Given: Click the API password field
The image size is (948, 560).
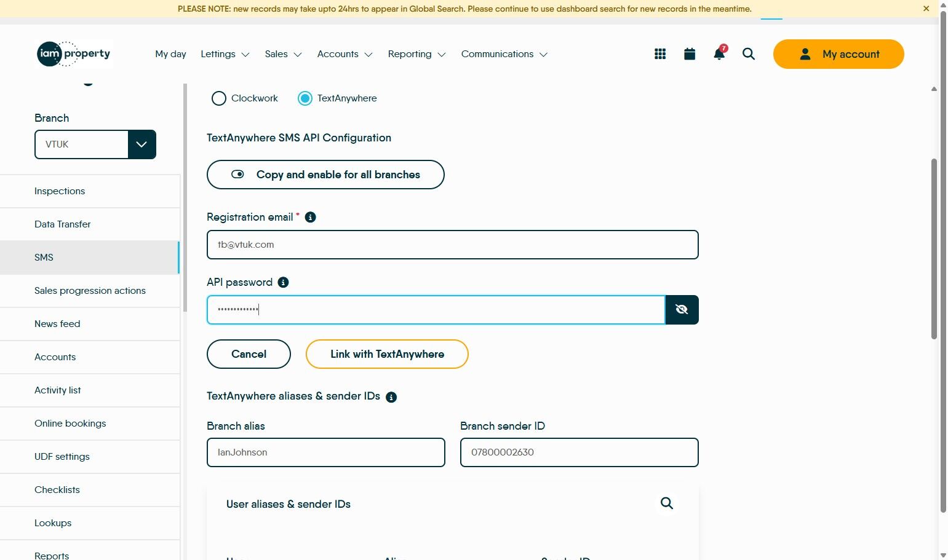Looking at the screenshot, I should tap(436, 310).
